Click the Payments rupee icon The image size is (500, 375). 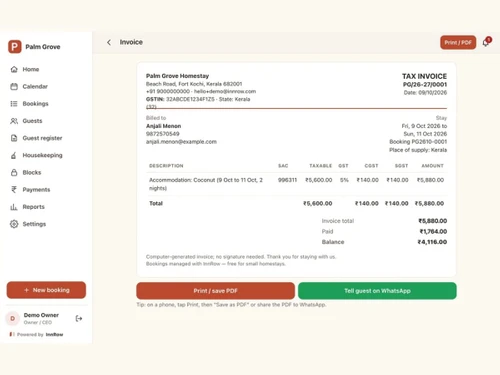14,190
